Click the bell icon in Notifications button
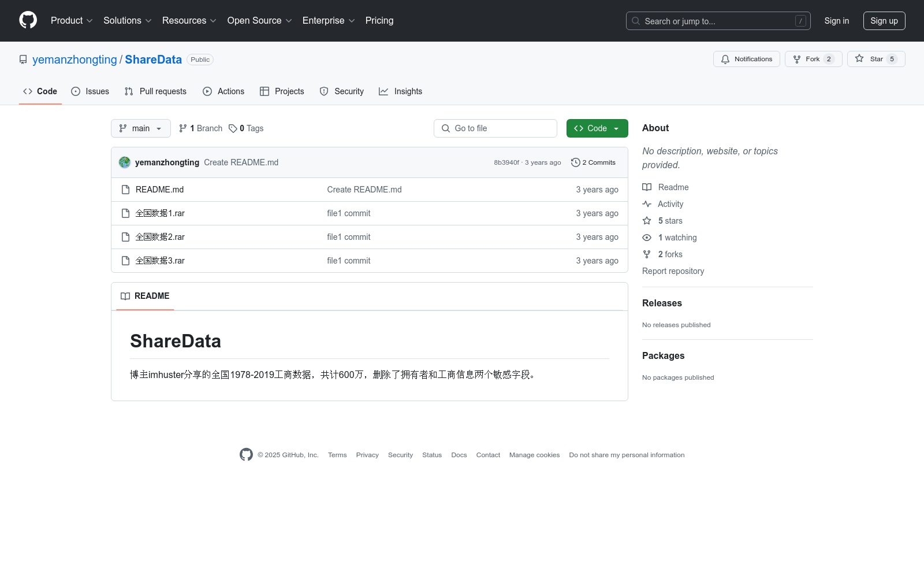The height and width of the screenshot is (578, 924). coord(725,59)
